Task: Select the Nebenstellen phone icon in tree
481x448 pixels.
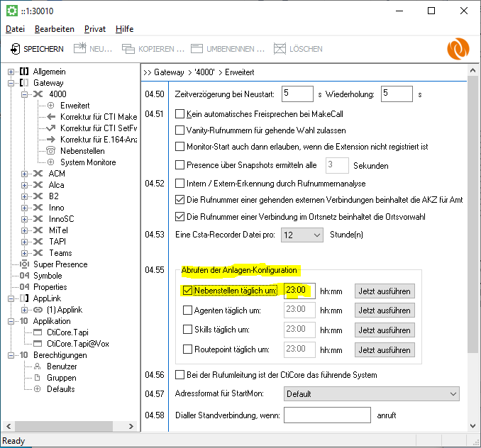Action: coord(50,151)
